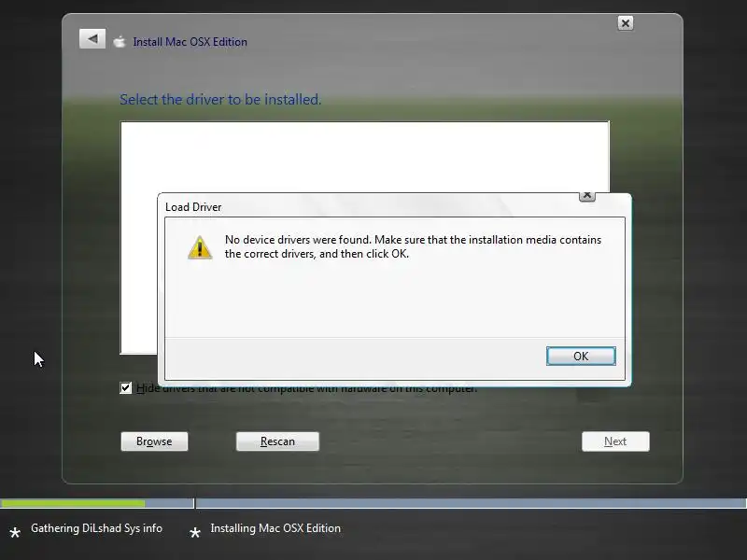Image resolution: width=747 pixels, height=560 pixels.
Task: Click asterisk beside Gathering DiLshad Sys info
Action: coord(15,532)
